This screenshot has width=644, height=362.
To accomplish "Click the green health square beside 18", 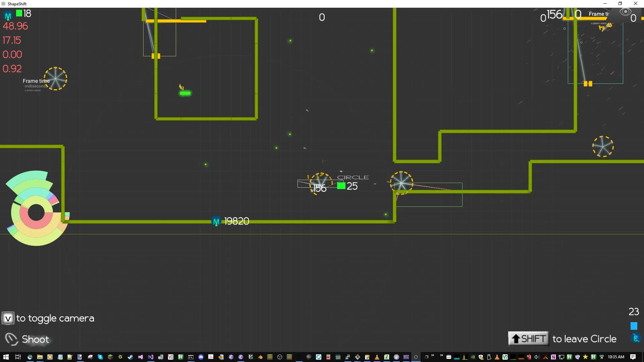I will 19,13.
